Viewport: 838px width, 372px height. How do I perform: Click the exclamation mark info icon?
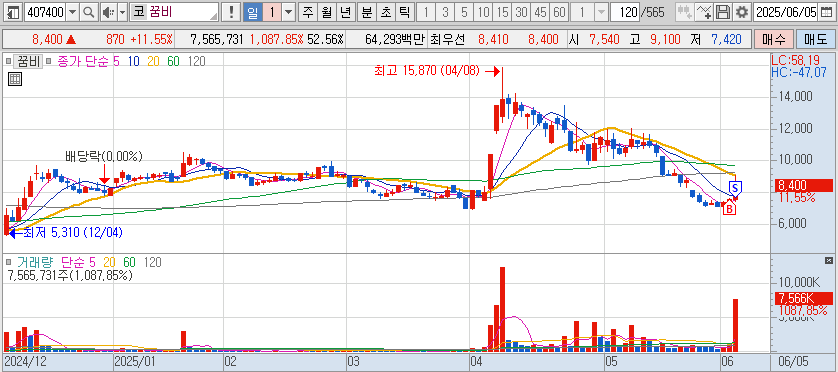[x=231, y=12]
